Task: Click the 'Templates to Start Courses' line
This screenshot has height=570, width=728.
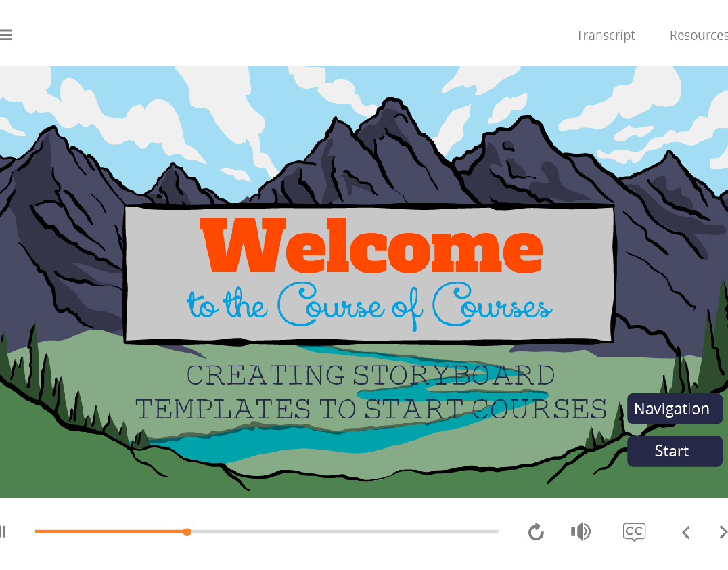Action: [x=371, y=410]
